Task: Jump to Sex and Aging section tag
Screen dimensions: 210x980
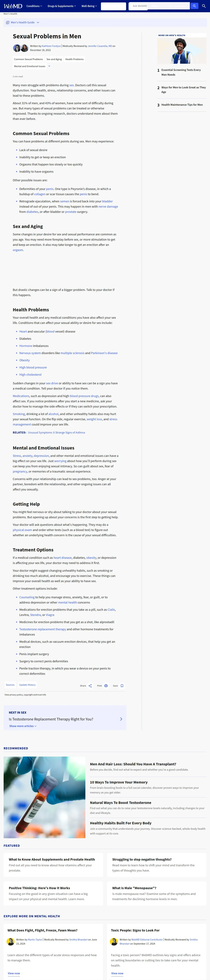Action: point(54,59)
